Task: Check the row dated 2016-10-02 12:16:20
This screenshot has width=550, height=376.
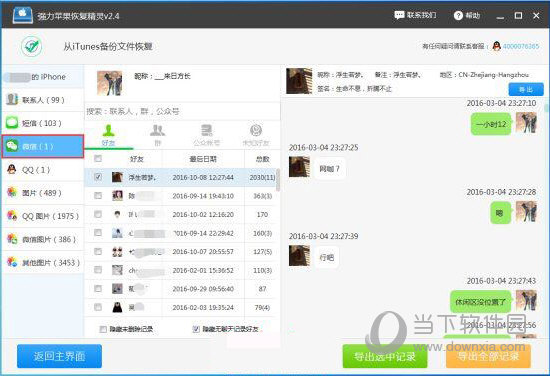Action: [x=98, y=214]
